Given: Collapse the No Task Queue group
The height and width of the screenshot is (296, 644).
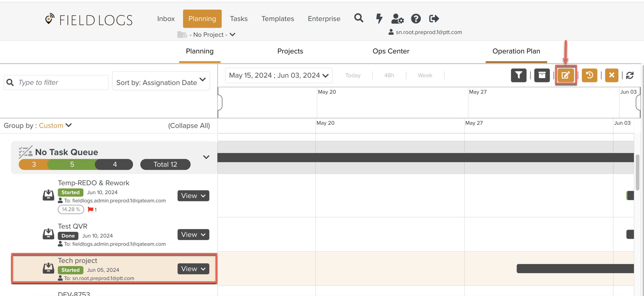Looking at the screenshot, I should tap(206, 157).
